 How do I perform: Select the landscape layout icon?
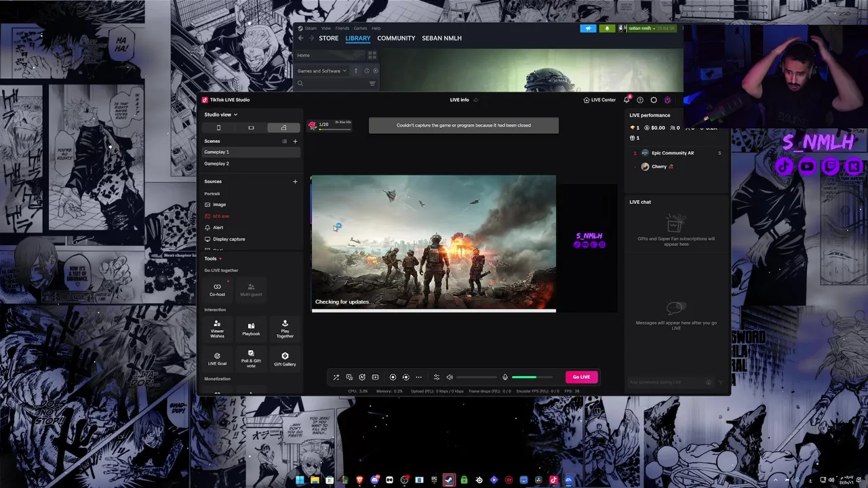pyautogui.click(x=251, y=127)
